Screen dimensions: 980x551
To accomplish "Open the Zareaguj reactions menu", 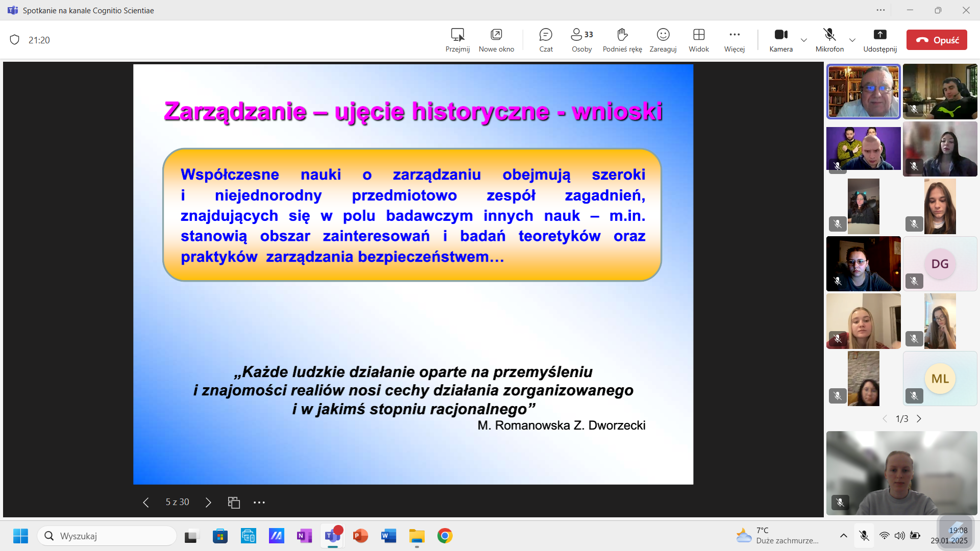I will click(663, 40).
